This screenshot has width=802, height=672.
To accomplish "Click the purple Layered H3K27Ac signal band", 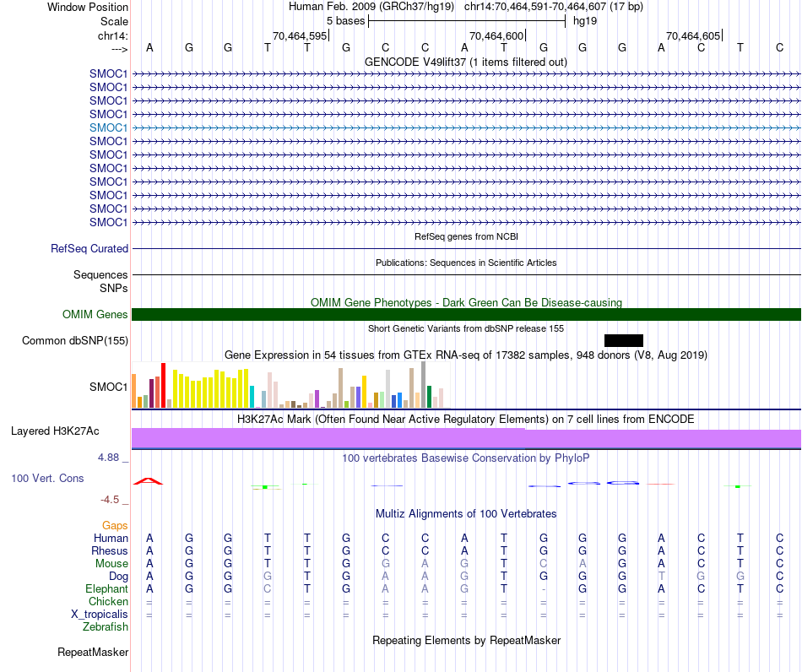I will 467,438.
